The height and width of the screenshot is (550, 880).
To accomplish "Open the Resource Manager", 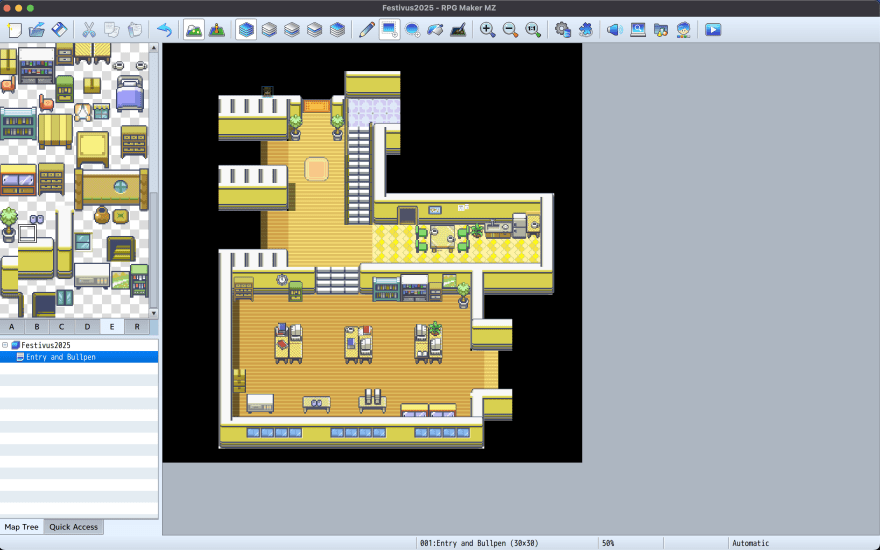I will pyautogui.click(x=661, y=30).
